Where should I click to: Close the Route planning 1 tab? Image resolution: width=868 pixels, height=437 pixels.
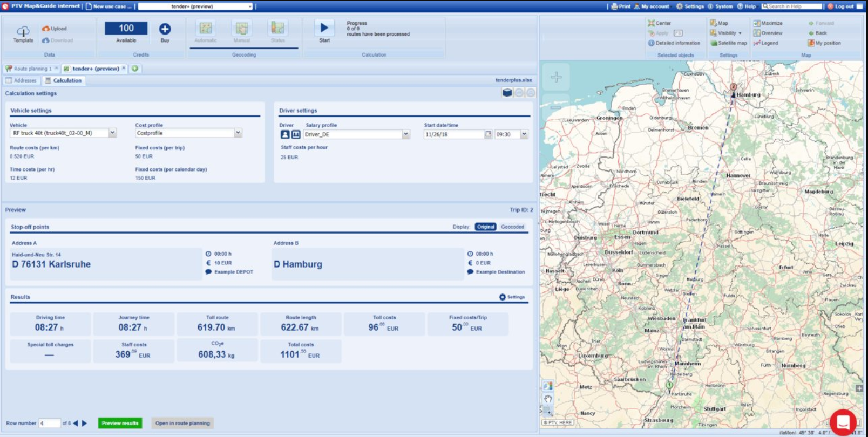pyautogui.click(x=56, y=68)
